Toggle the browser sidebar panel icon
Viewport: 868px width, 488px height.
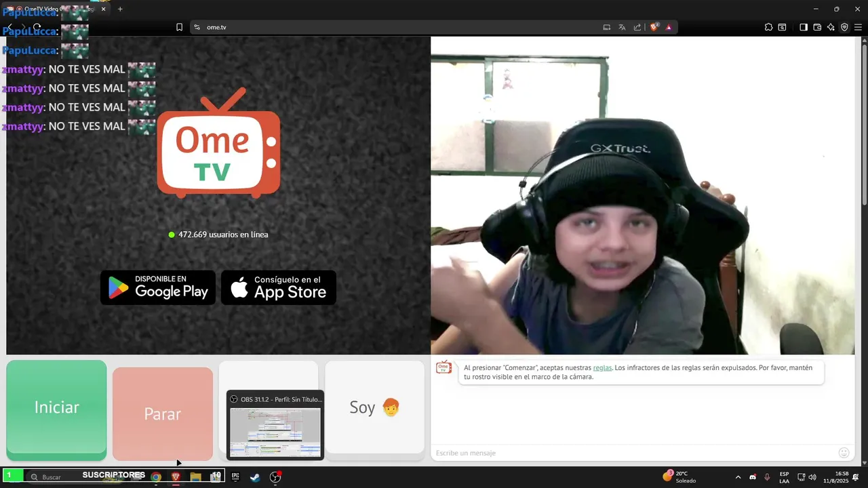click(804, 27)
